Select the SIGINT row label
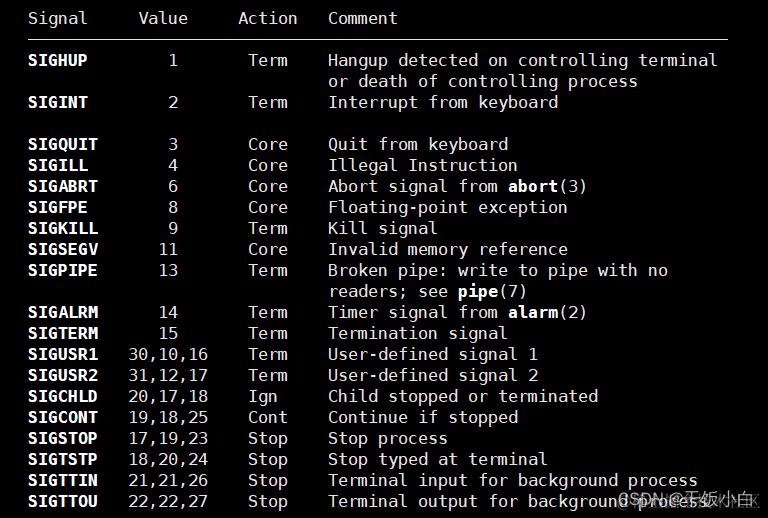Image resolution: width=768 pixels, height=518 pixels. [58, 102]
